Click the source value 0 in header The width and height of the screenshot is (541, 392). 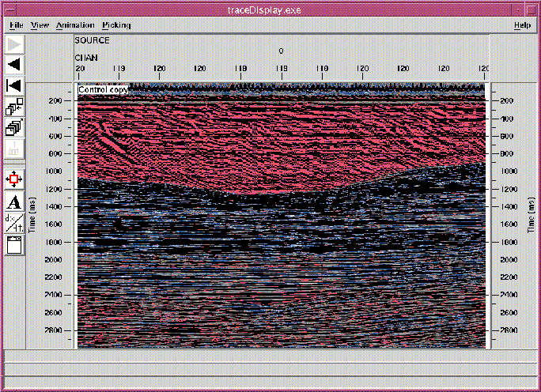[x=281, y=51]
